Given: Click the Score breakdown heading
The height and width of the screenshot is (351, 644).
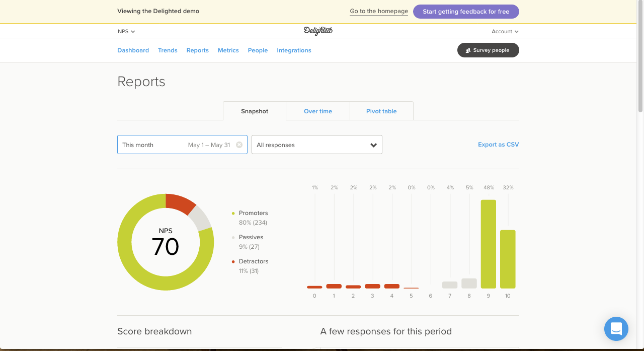Looking at the screenshot, I should click(x=154, y=331).
